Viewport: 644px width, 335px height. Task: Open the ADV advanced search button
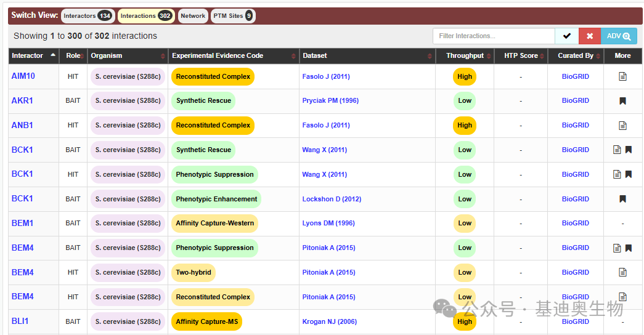[x=619, y=36]
